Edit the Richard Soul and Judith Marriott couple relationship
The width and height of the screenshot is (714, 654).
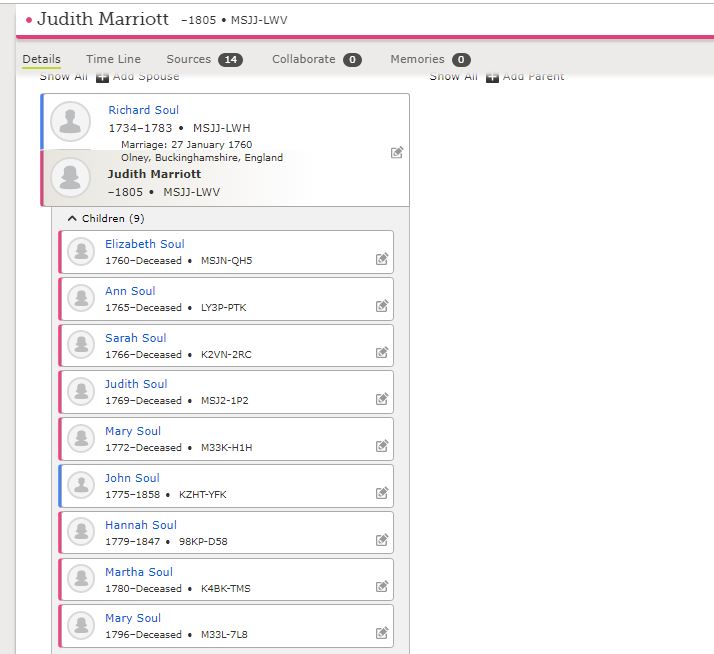(x=397, y=152)
